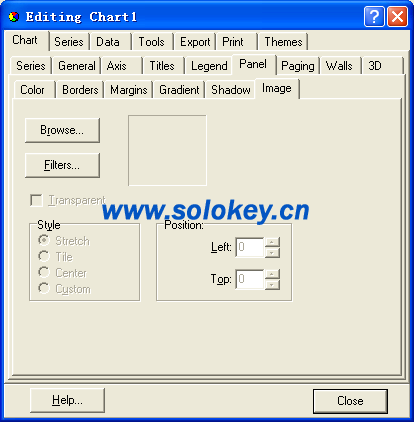
Task: Open the Export tab
Action: point(195,42)
